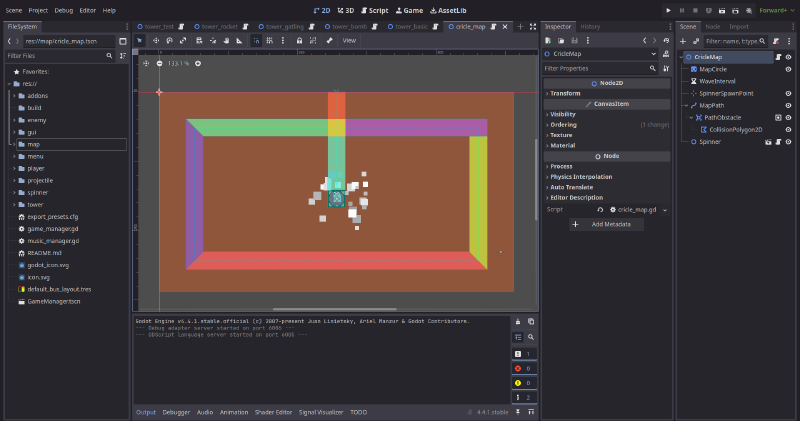
Task: Click the lock selected node icon
Action: [x=300, y=40]
